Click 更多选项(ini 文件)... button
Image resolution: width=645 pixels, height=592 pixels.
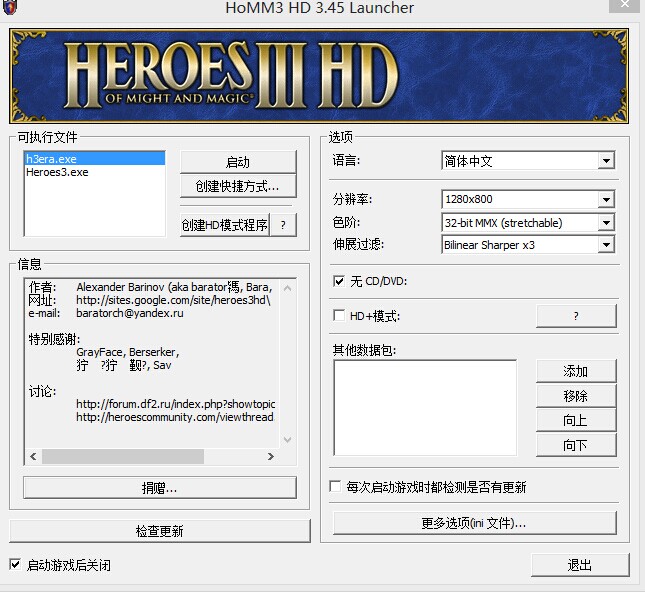pyautogui.click(x=475, y=523)
